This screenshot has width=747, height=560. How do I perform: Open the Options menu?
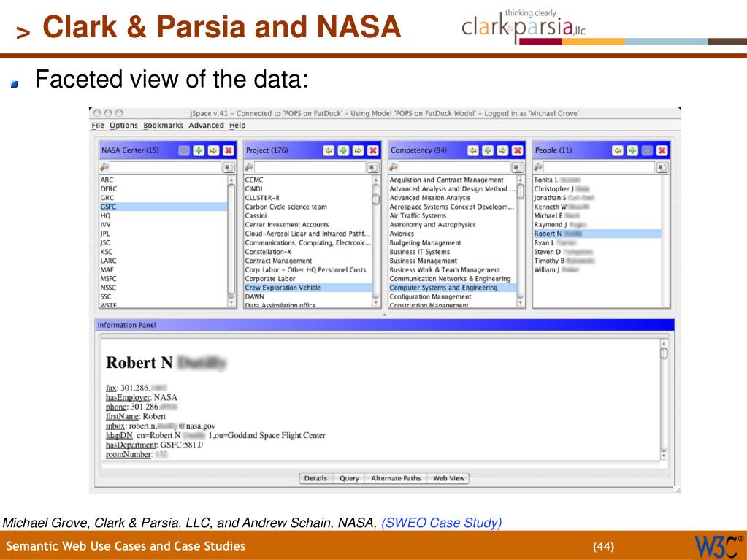click(123, 126)
